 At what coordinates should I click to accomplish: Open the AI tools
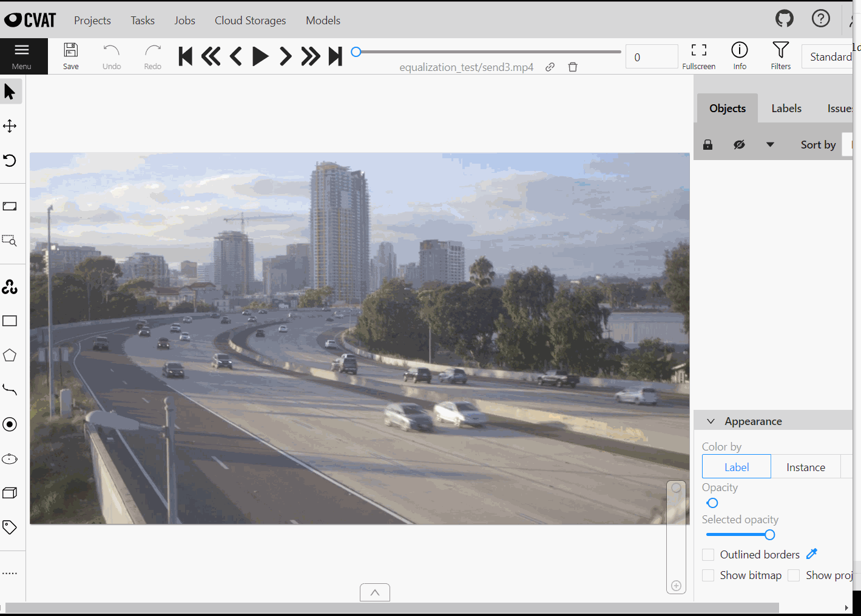pos(10,287)
